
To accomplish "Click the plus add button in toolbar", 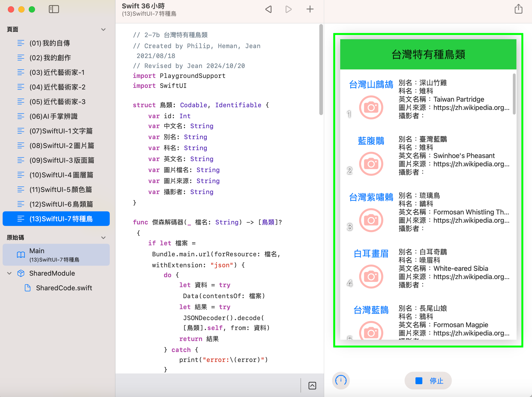I will (x=310, y=9).
